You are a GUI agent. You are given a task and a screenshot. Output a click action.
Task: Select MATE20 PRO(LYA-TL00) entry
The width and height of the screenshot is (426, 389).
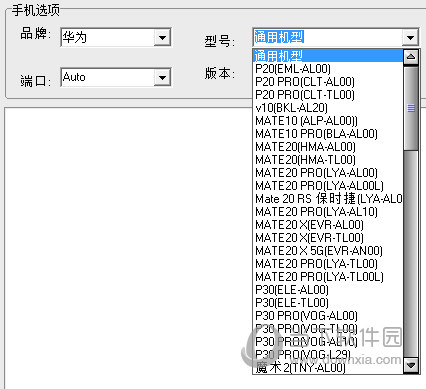click(x=328, y=264)
